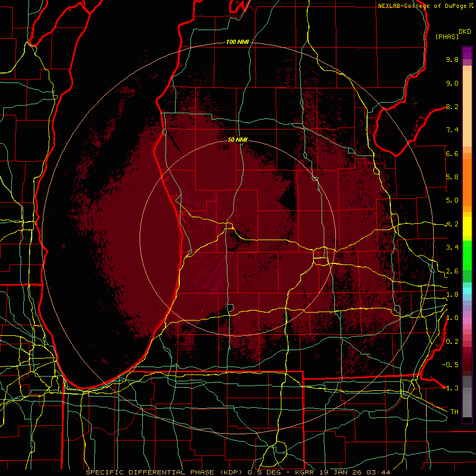Click the 5.0 value on the color scale
Viewport: 476px width, 476px height.
coord(452,200)
